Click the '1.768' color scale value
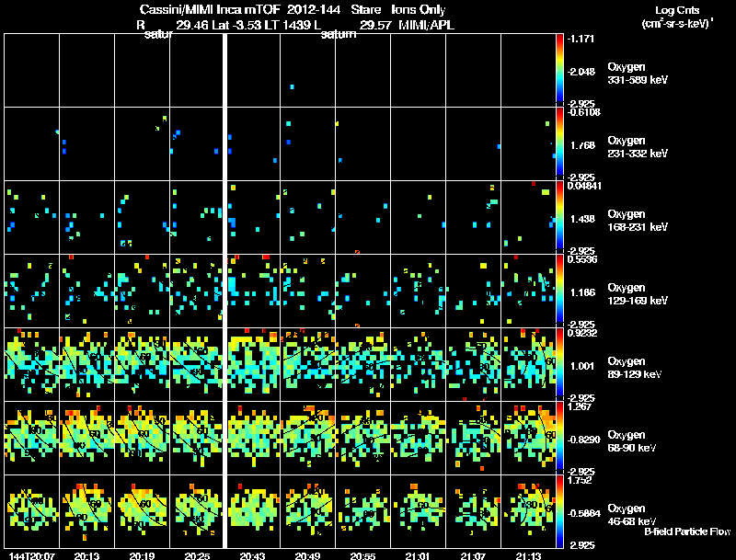Image resolution: width=736 pixels, height=560 pixels. pyautogui.click(x=582, y=145)
